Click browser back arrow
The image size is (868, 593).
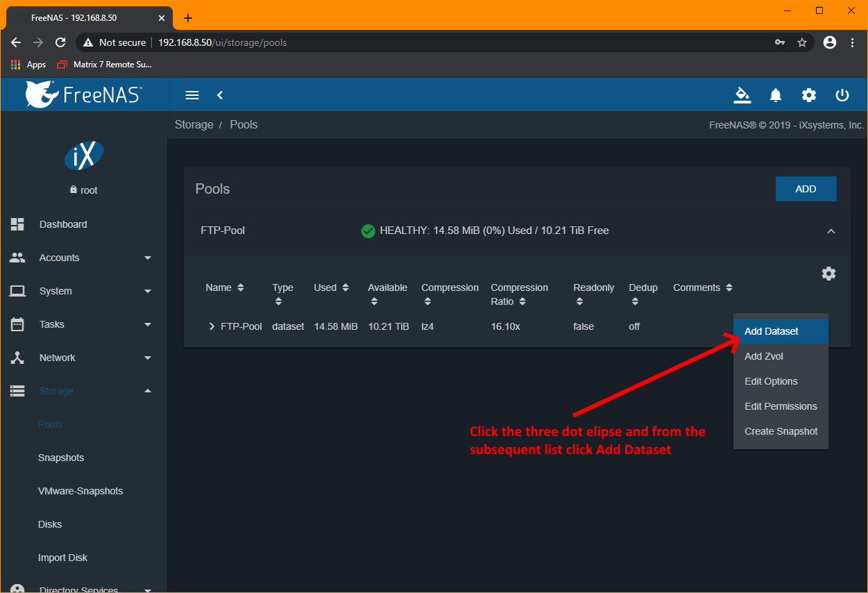16,42
